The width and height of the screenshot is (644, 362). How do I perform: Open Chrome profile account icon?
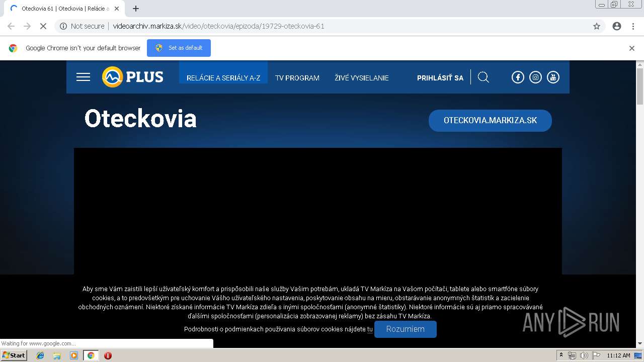pos(617,26)
